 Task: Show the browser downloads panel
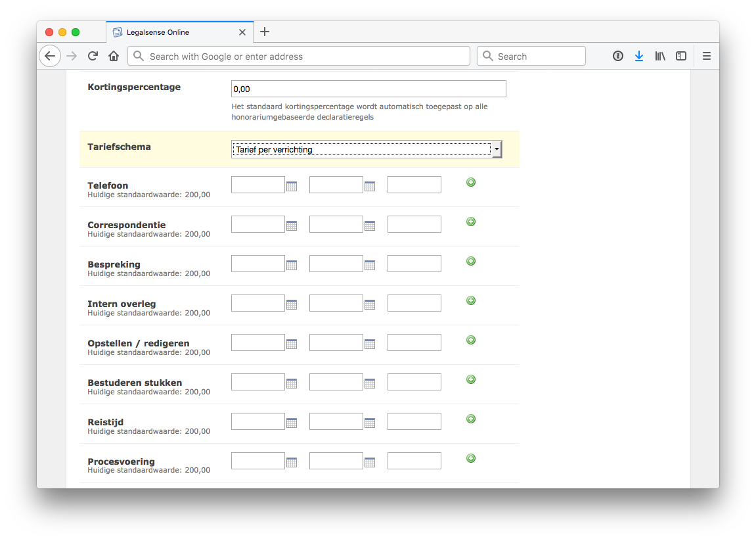coord(639,56)
